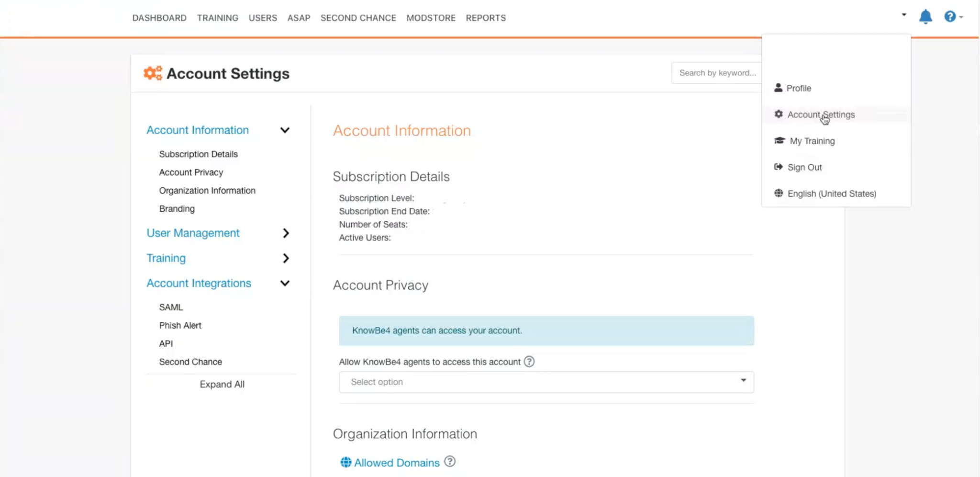Click the KnowBe4 agents can access banner

coord(546,330)
